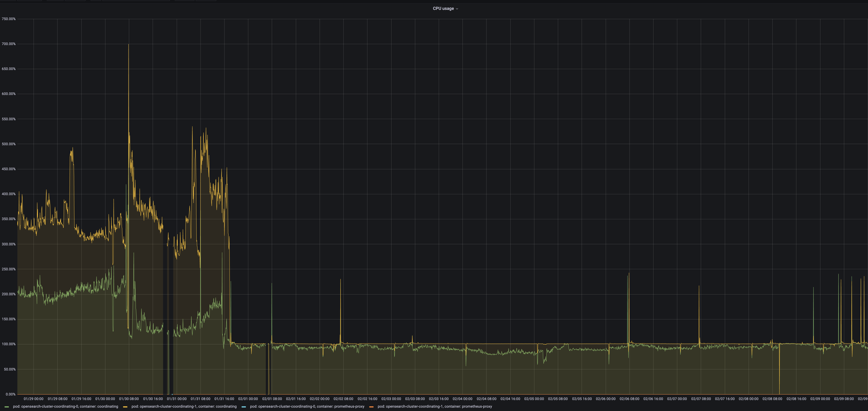Hide the coordinating-0 prometheus-proxy series
The image size is (868, 411).
point(307,407)
